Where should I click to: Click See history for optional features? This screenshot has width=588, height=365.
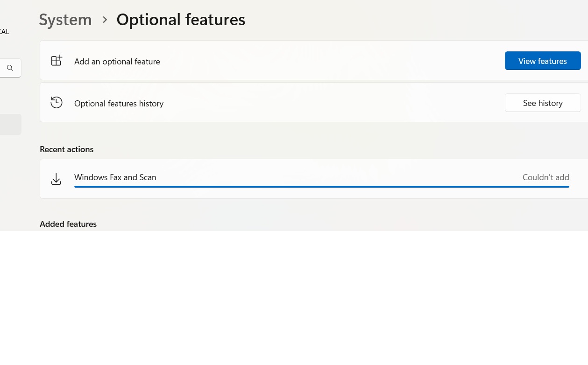543,103
